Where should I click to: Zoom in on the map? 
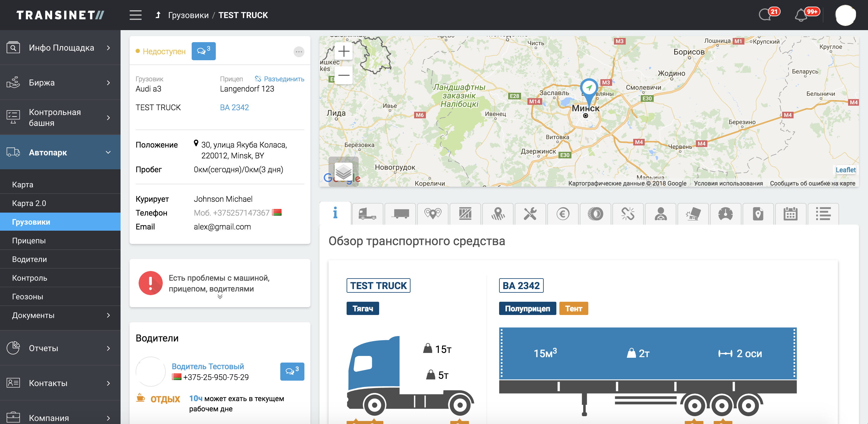(x=343, y=51)
